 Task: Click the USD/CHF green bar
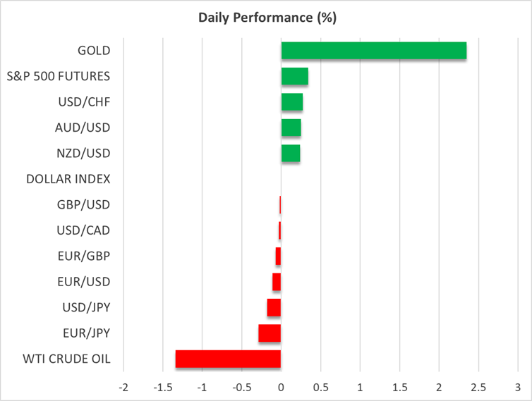(x=291, y=102)
